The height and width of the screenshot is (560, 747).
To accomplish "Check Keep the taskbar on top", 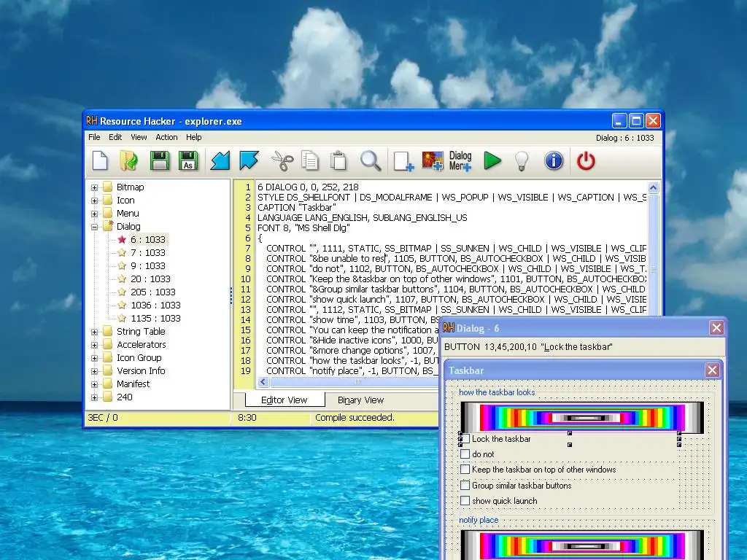I will tap(465, 470).
